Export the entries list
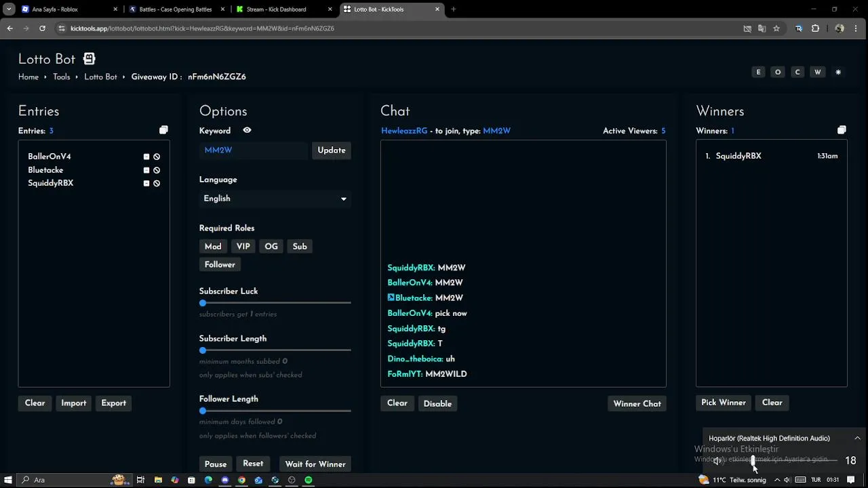Image resolution: width=868 pixels, height=488 pixels. (113, 403)
